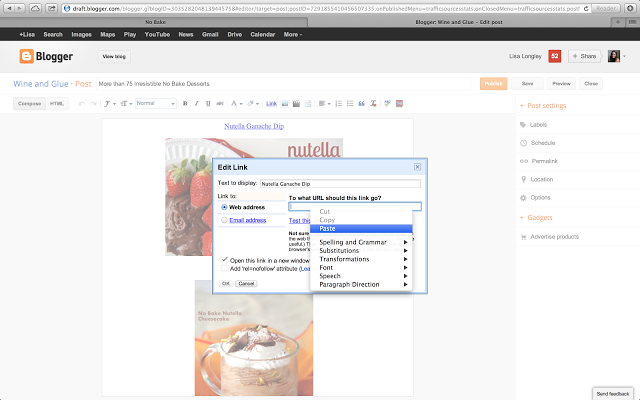Open Labels in Post settings
Image resolution: width=640 pixels, height=400 pixels.
pyautogui.click(x=538, y=125)
